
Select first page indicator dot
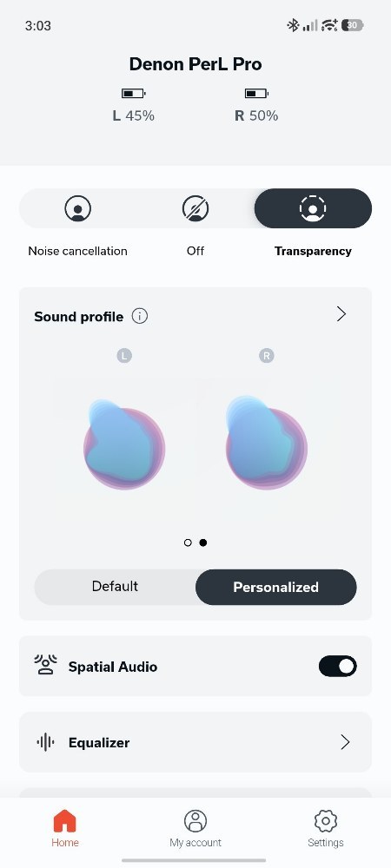[x=188, y=542]
